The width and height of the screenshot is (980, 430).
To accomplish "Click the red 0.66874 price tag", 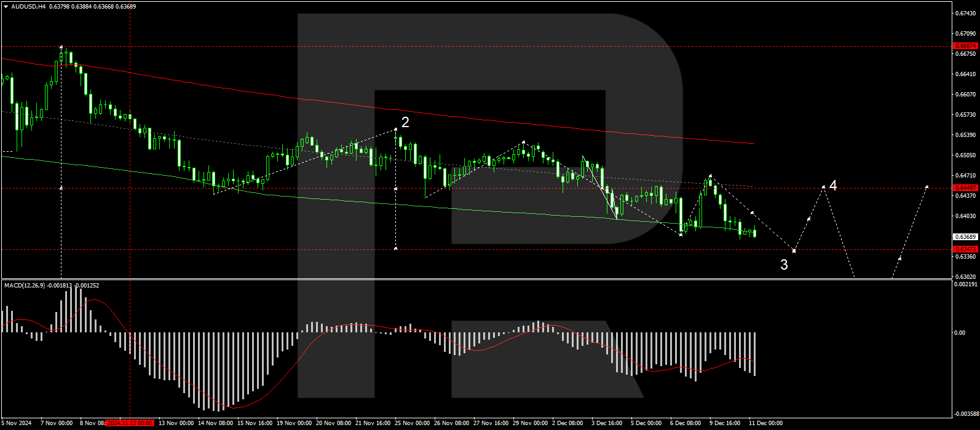I will coord(965,46).
